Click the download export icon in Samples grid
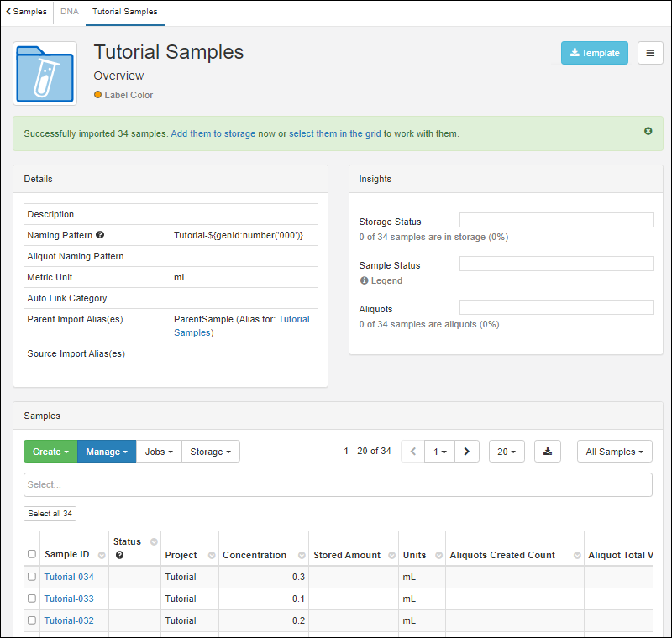The width and height of the screenshot is (672, 638). [548, 452]
